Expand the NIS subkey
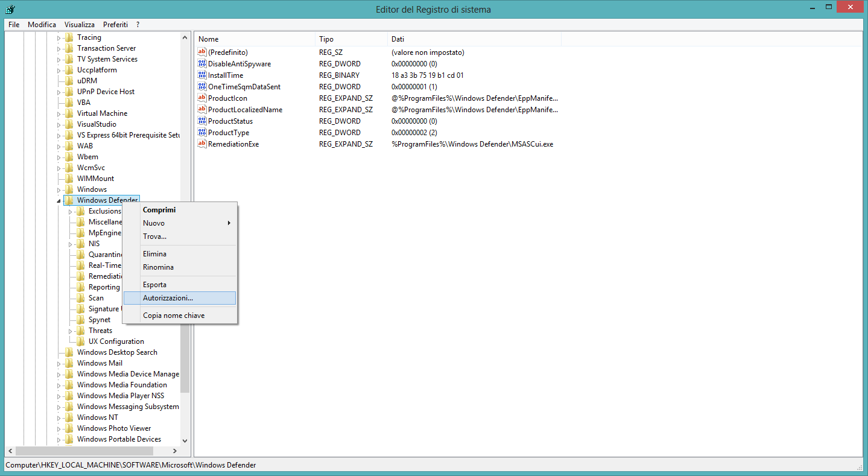 coord(71,244)
